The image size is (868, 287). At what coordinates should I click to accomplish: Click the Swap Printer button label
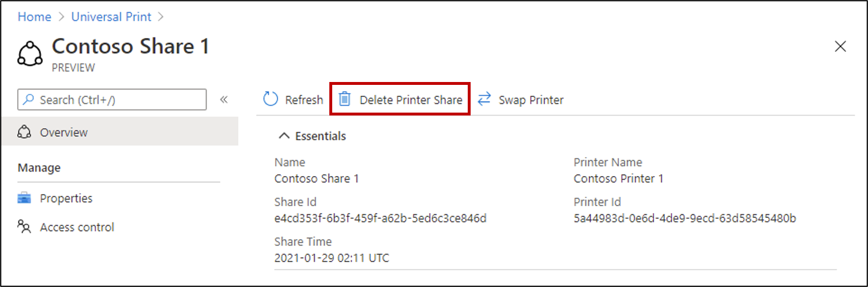[531, 100]
